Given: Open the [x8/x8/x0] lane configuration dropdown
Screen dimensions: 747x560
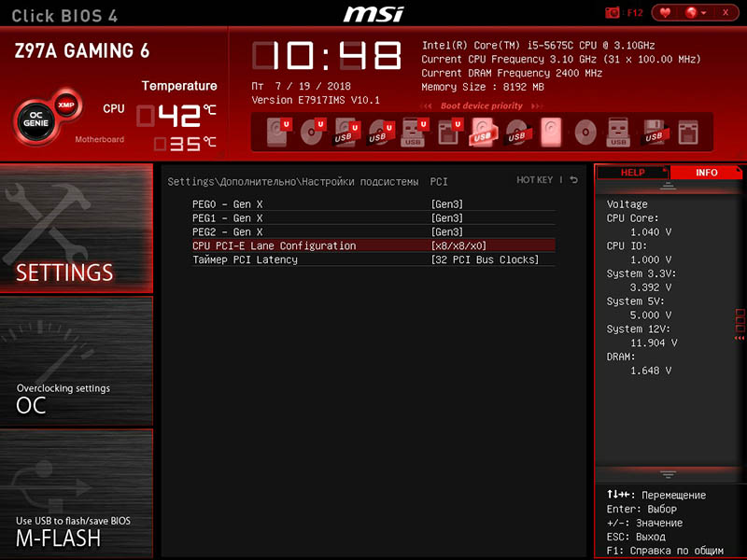Looking at the screenshot, I should (458, 245).
